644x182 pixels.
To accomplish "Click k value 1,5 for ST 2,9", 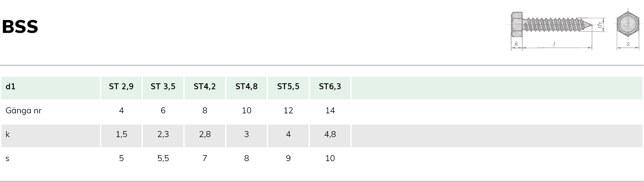I will tap(122, 134).
